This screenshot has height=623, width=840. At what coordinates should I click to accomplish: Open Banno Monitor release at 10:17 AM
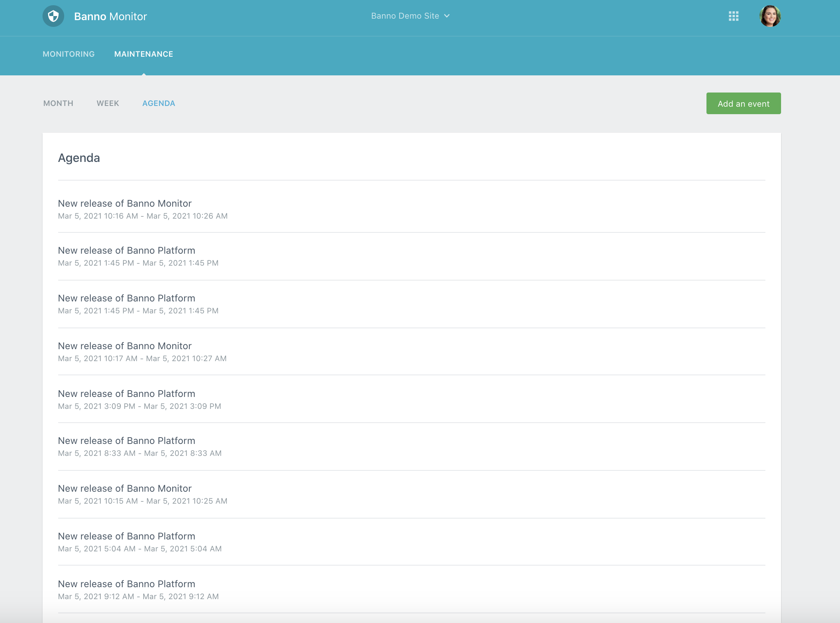pos(125,346)
